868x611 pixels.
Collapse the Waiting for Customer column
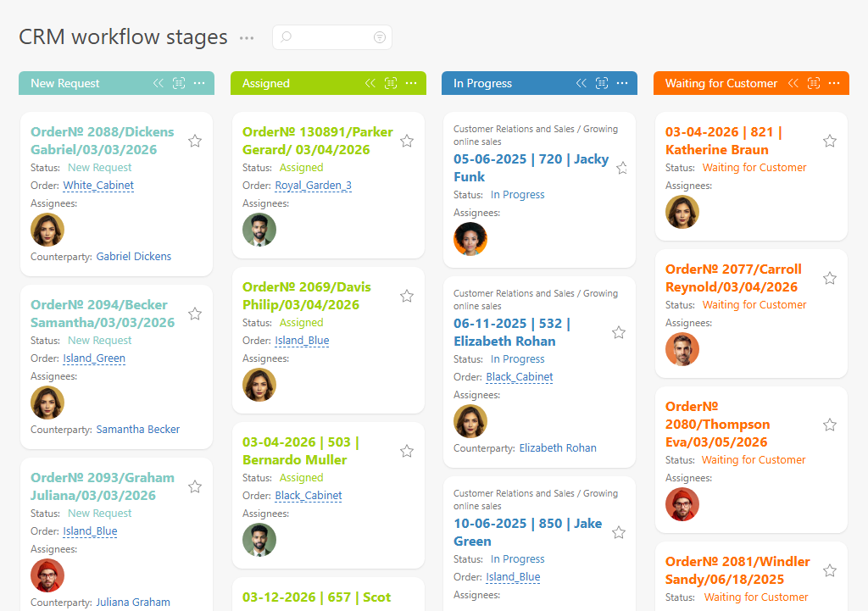point(793,83)
